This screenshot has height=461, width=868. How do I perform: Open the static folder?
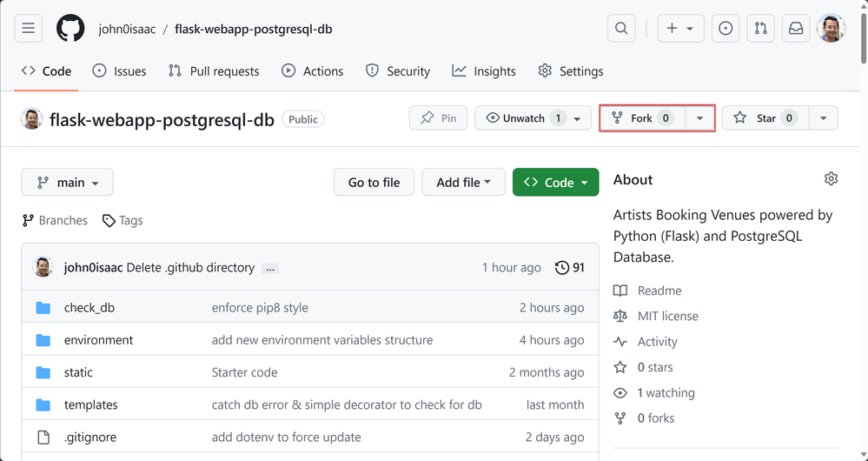[78, 372]
